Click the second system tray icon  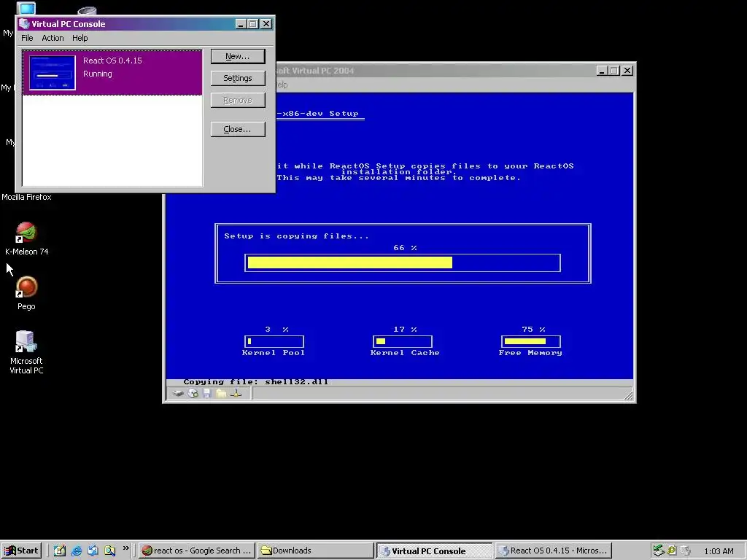[672, 551]
